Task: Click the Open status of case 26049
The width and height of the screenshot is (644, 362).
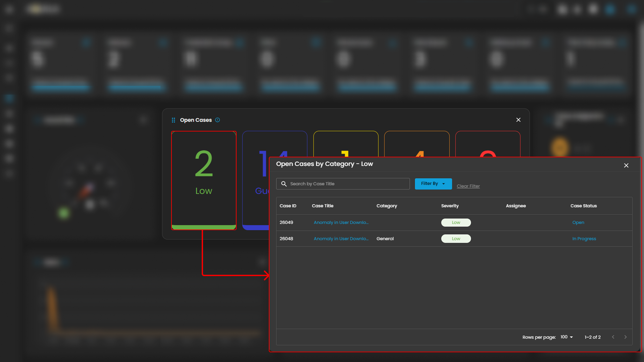Action: click(578, 222)
